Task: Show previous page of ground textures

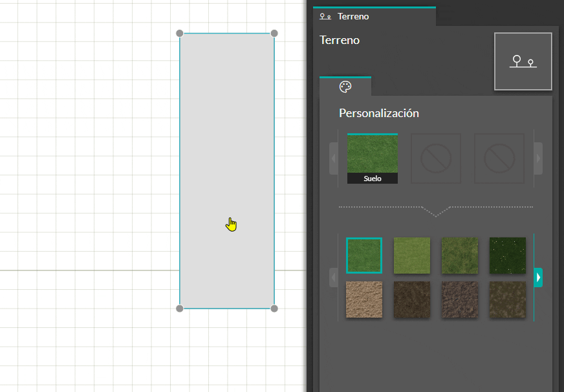Action: [x=334, y=278]
